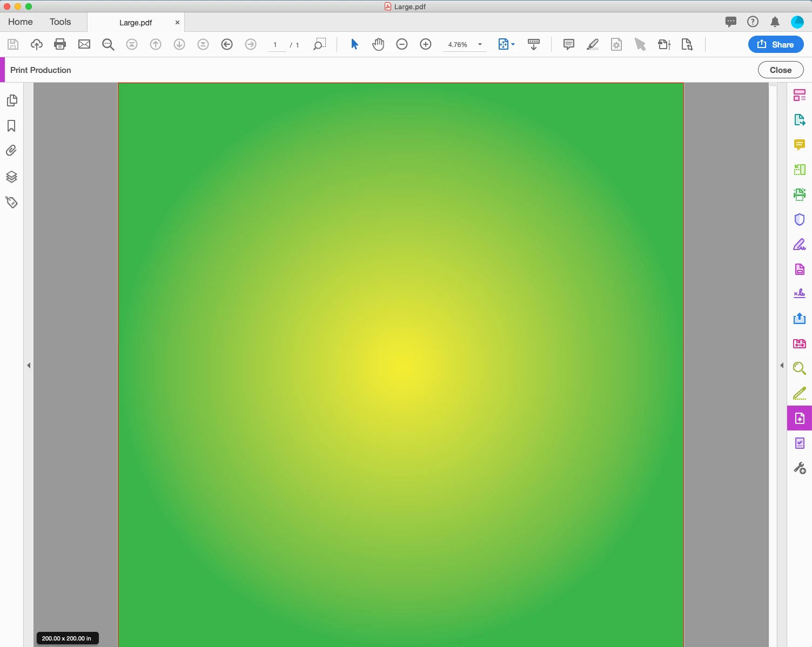
Task: Open the Set Page Boxes tool
Action: click(x=664, y=44)
